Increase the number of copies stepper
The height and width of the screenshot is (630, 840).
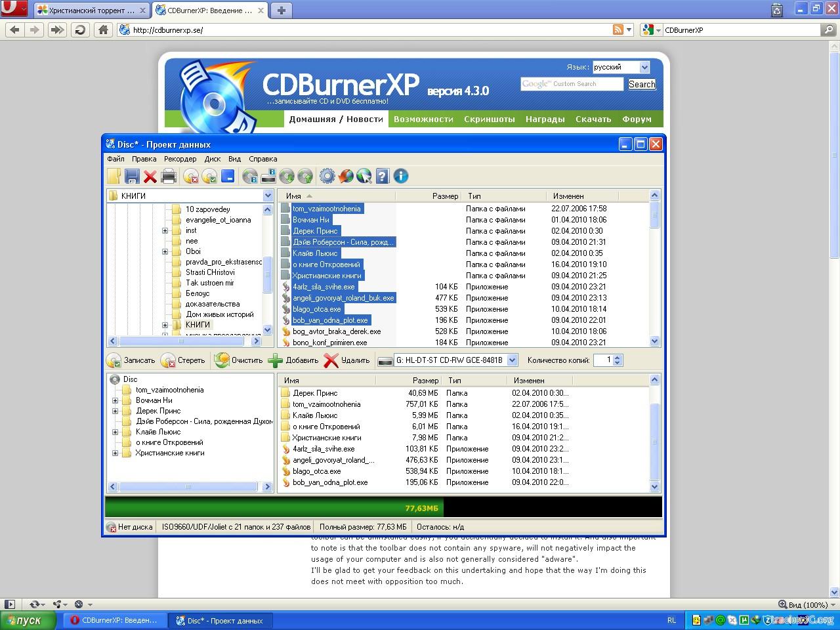(618, 357)
